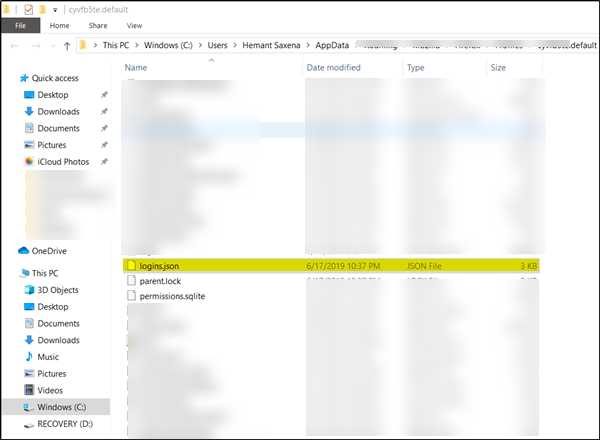Expand chevron after This PC in breadcrumb
This screenshot has width=600, height=440.
coord(137,45)
